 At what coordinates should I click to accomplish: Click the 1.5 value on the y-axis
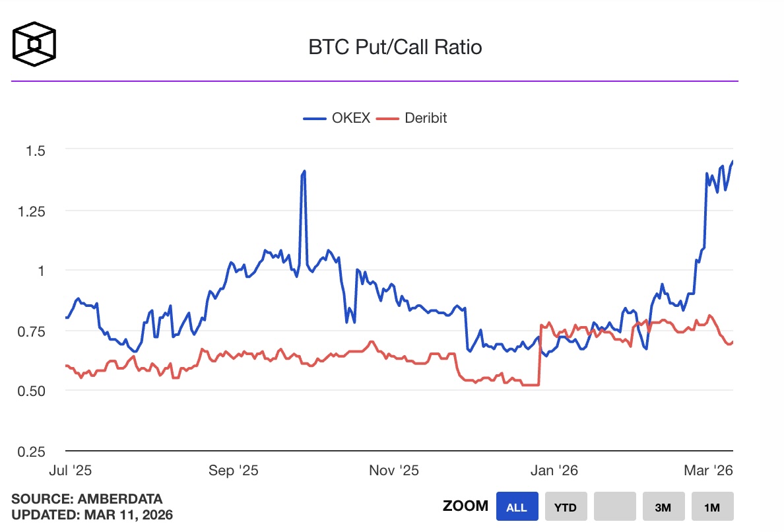tap(34, 151)
